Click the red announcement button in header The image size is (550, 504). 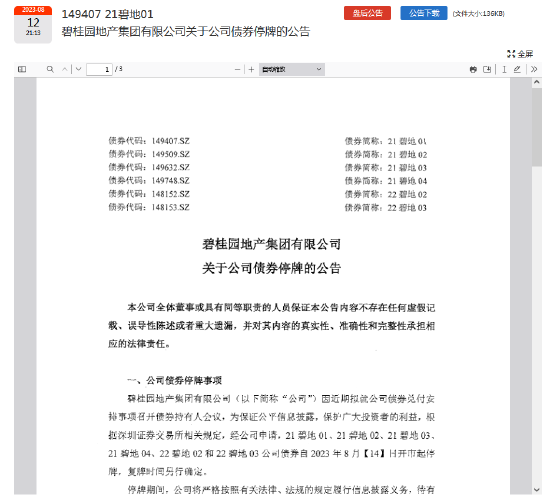(367, 13)
